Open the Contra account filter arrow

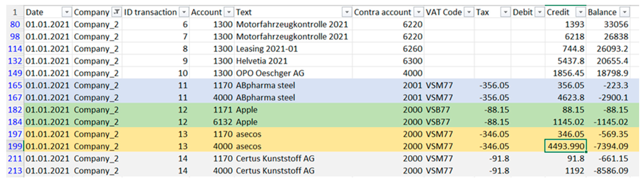coord(418,12)
